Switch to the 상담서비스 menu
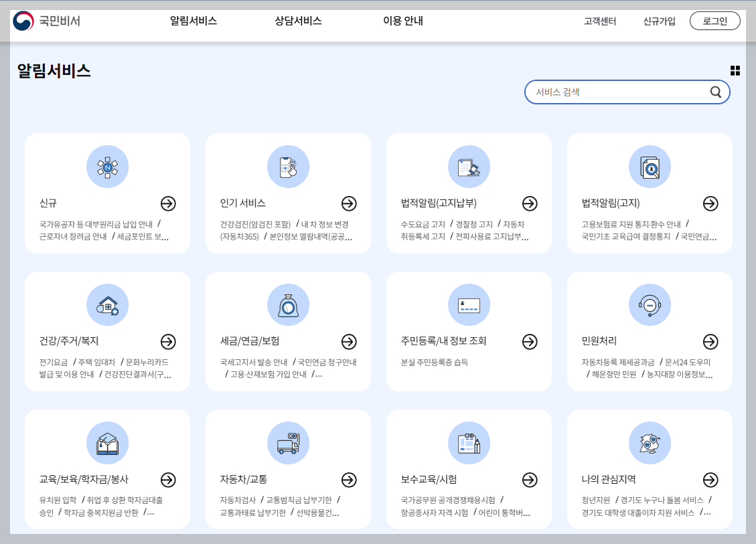 click(x=298, y=20)
